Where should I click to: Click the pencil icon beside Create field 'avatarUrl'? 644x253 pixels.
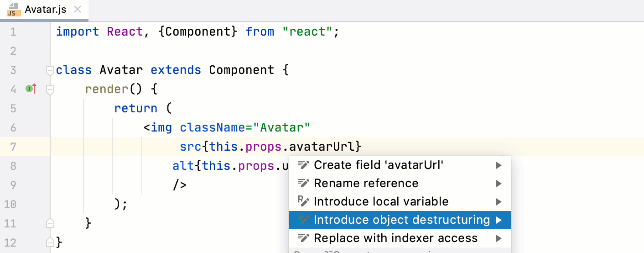[303, 165]
